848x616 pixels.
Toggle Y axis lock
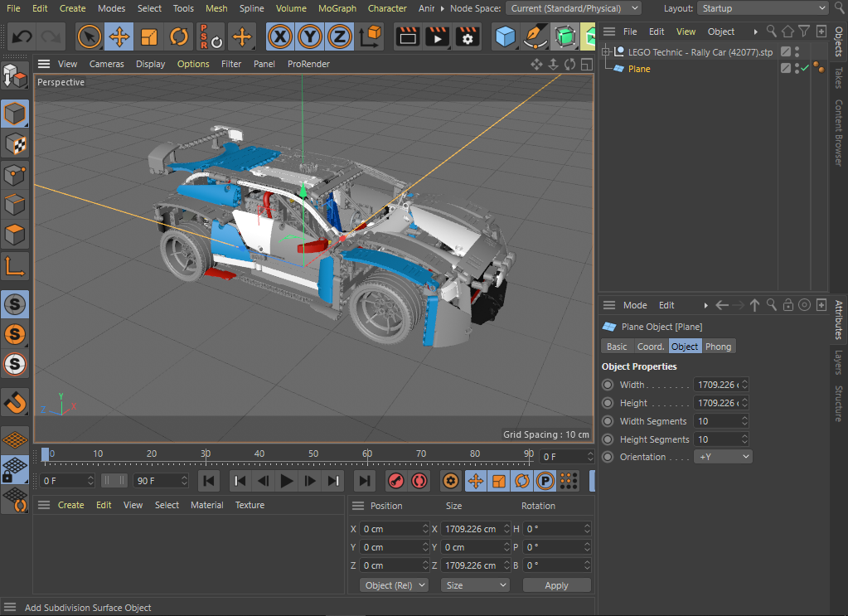click(x=309, y=37)
